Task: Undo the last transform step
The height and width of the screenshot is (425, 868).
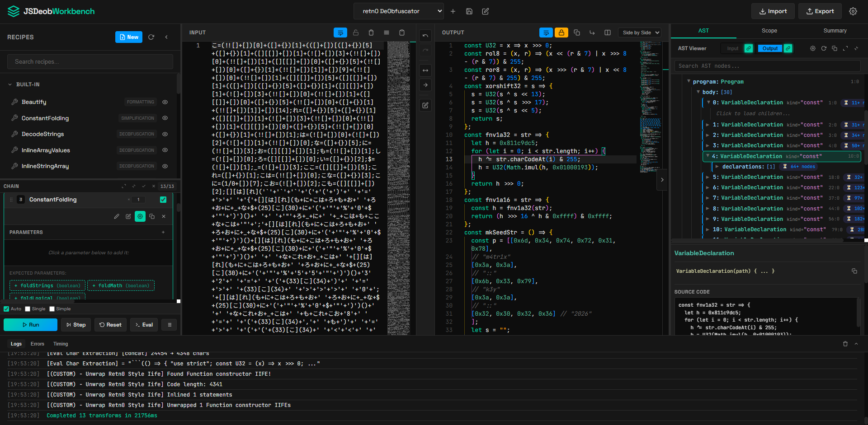Action: [x=425, y=36]
